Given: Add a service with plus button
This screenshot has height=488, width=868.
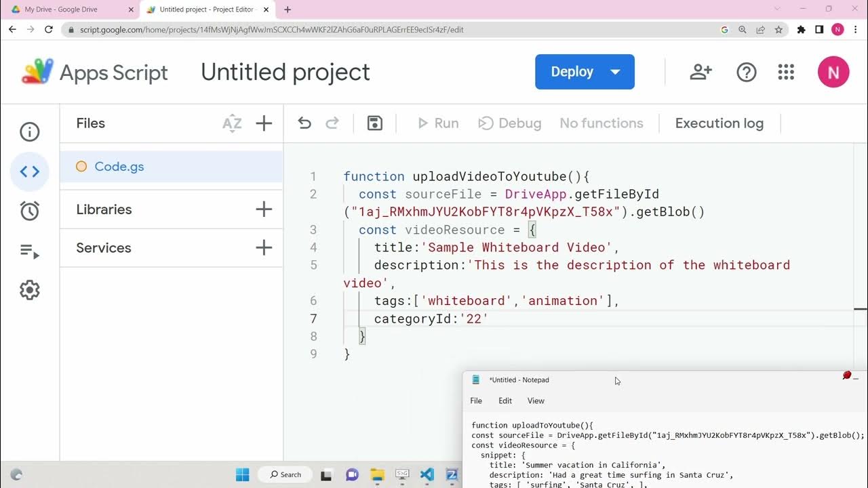Looking at the screenshot, I should point(264,248).
